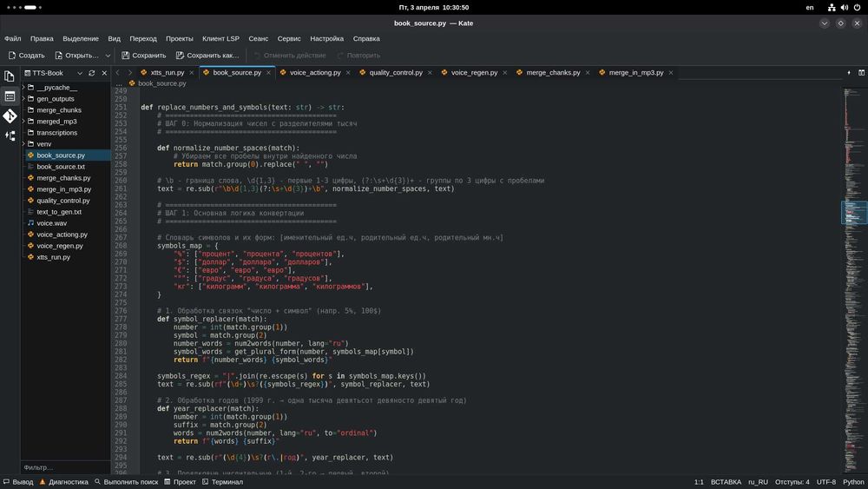Open voice.wav in the file tree
The height and width of the screenshot is (489, 868).
click(51, 223)
